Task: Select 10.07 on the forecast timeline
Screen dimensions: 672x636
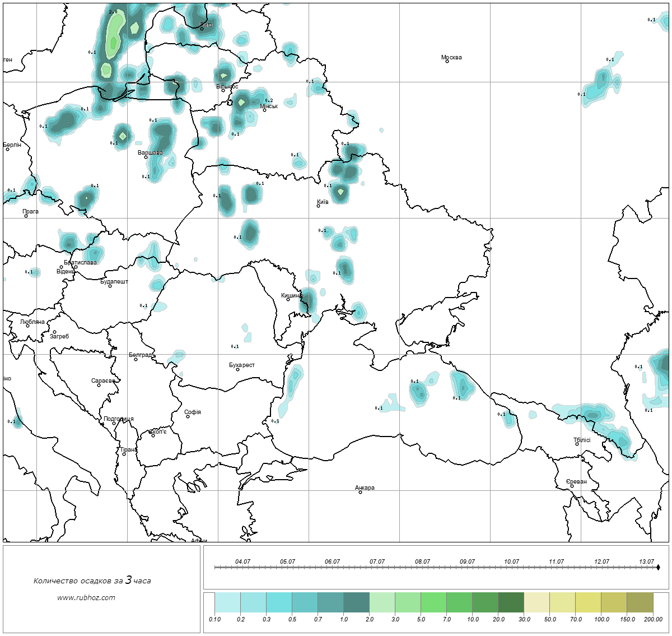Action: [x=511, y=561]
